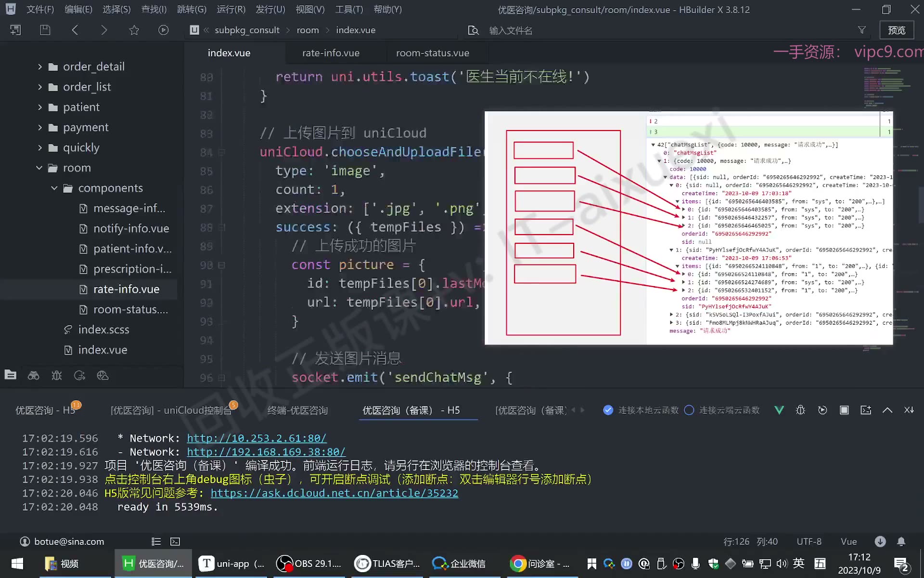This screenshot has height=578, width=924.
Task: Open the 运行(R) menu
Action: tap(231, 9)
